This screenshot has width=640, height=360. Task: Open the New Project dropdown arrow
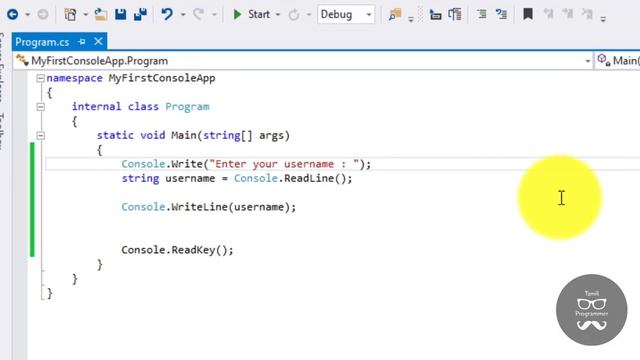(x=86, y=15)
